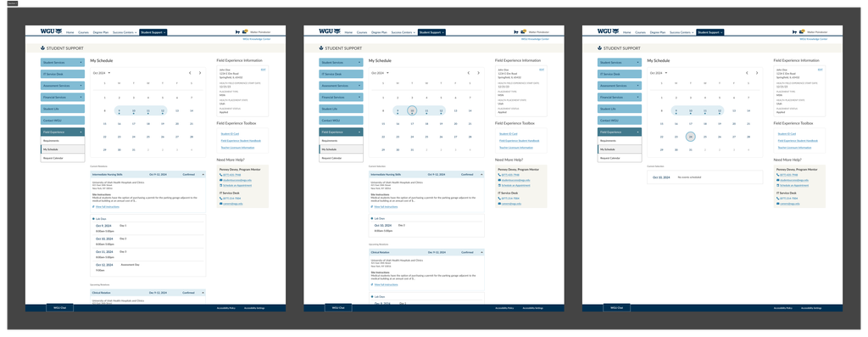Click View full instructions link in left mockup
Screen dimensions: 868x337
pos(108,207)
